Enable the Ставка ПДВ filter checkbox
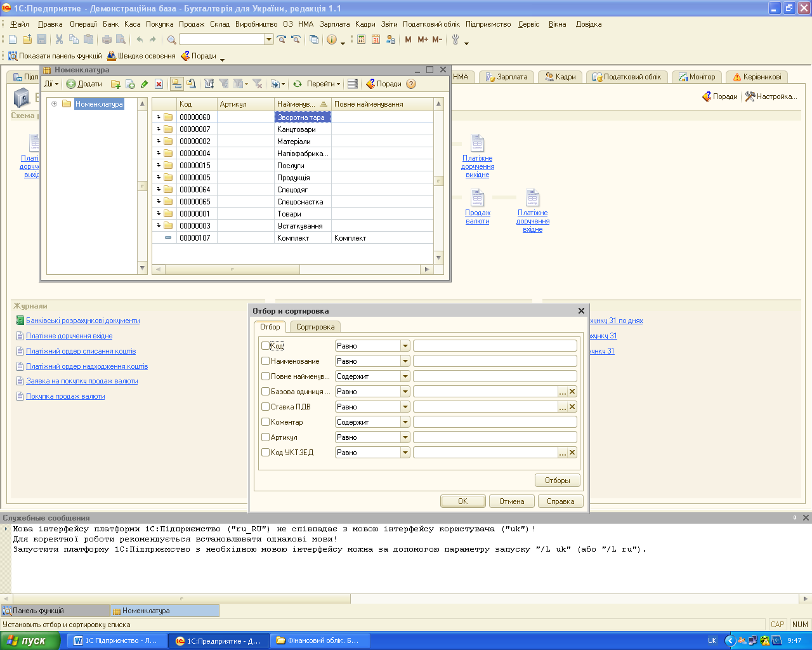812x650 pixels. click(266, 407)
